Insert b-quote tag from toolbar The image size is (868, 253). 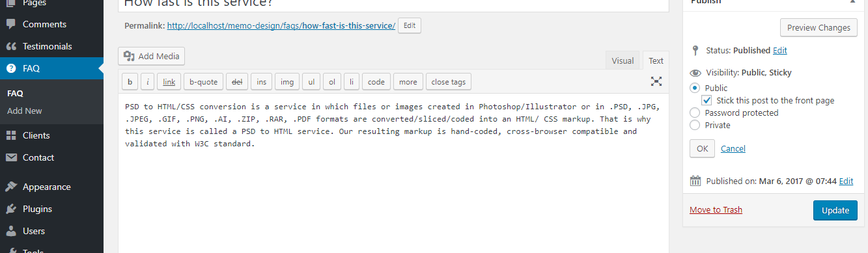pos(203,82)
